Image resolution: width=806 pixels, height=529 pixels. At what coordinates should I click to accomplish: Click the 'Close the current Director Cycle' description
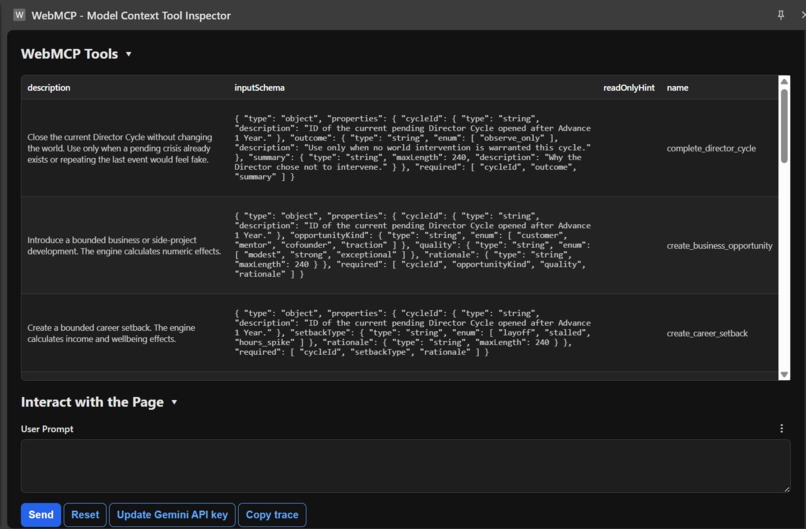[119, 148]
